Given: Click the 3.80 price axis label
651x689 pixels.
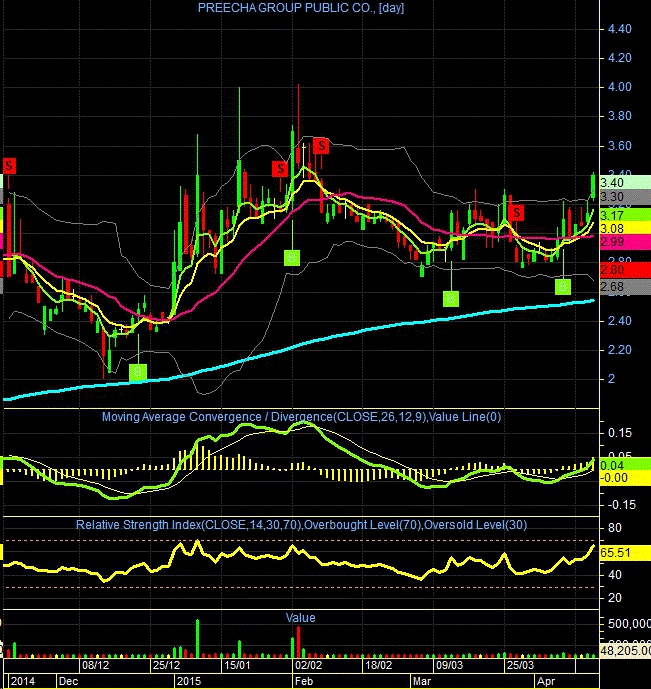Looking at the screenshot, I should (619, 116).
